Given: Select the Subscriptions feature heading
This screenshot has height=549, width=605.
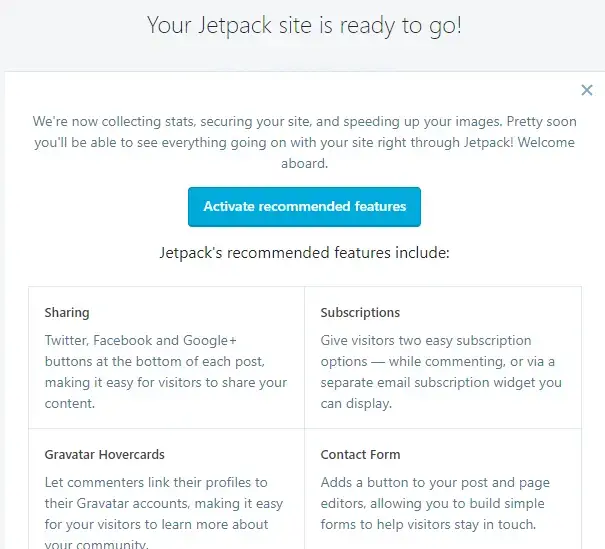Looking at the screenshot, I should point(360,313).
